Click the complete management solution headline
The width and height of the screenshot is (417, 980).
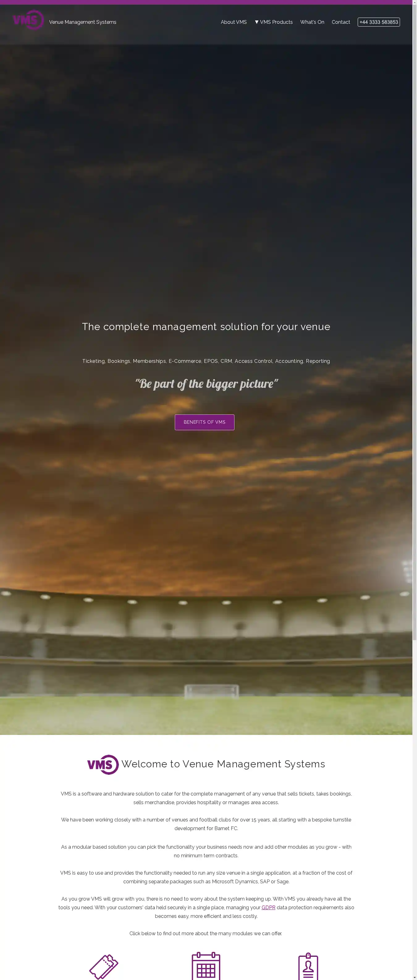click(206, 327)
